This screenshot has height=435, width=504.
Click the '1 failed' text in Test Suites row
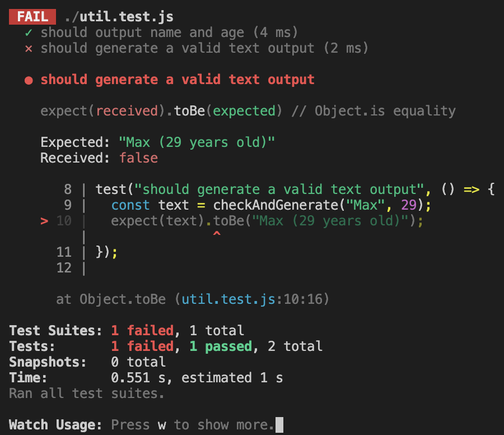point(142,331)
